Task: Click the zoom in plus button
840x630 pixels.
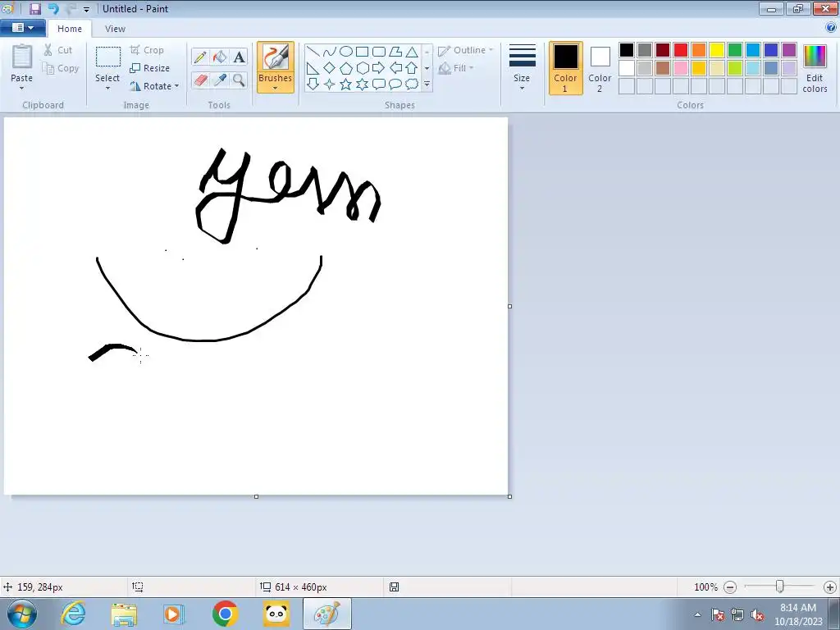Action: pyautogui.click(x=830, y=587)
